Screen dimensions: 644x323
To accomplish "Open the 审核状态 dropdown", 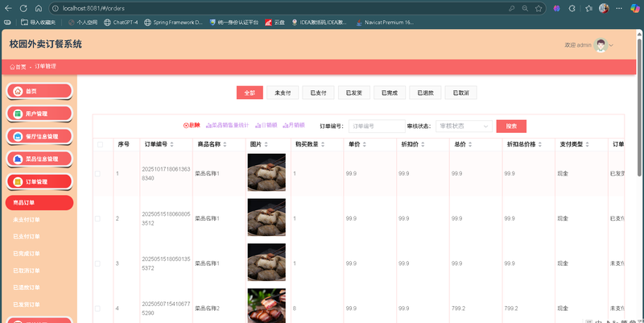I will click(464, 126).
